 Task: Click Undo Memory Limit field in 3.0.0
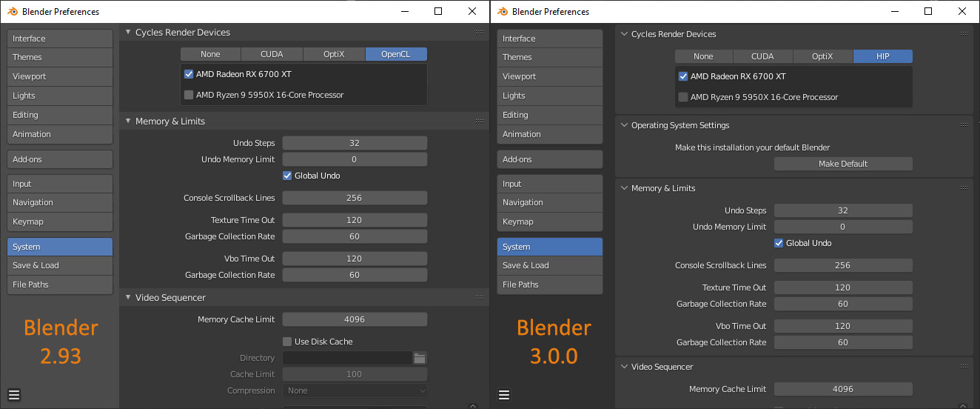[843, 227]
